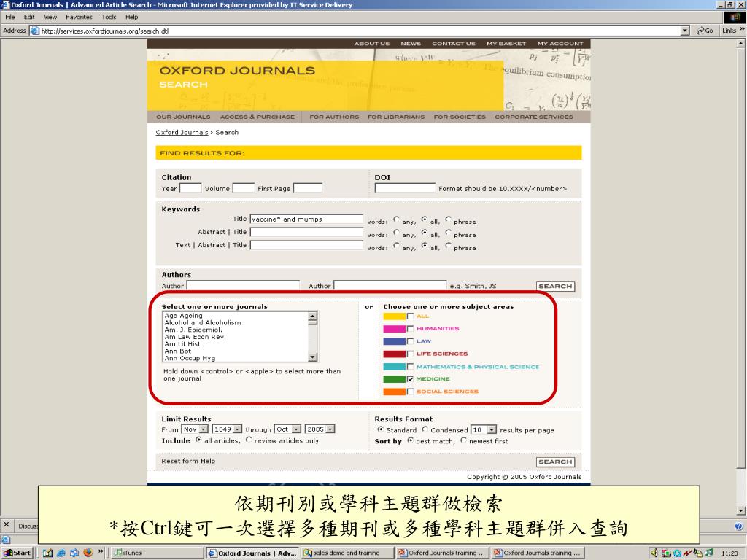Click the help icon beside the Discuss bar

[x=738, y=526]
